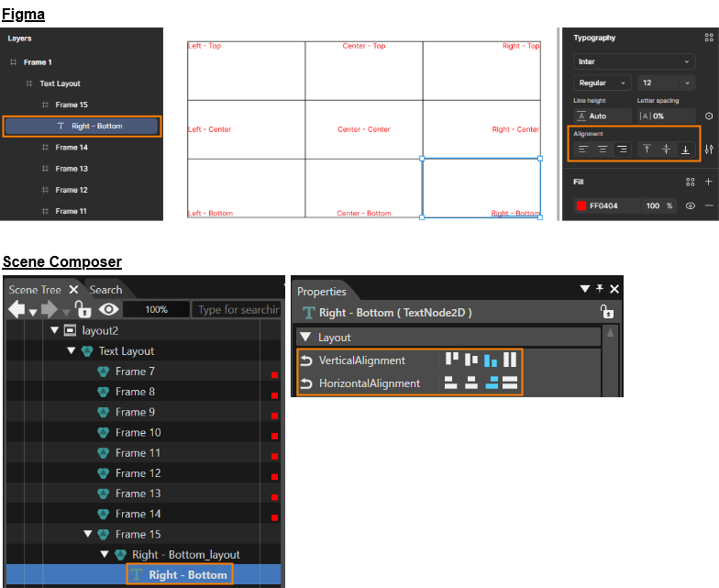The width and height of the screenshot is (719, 588).
Task: Click the Right - Center text on canvas
Action: click(515, 129)
